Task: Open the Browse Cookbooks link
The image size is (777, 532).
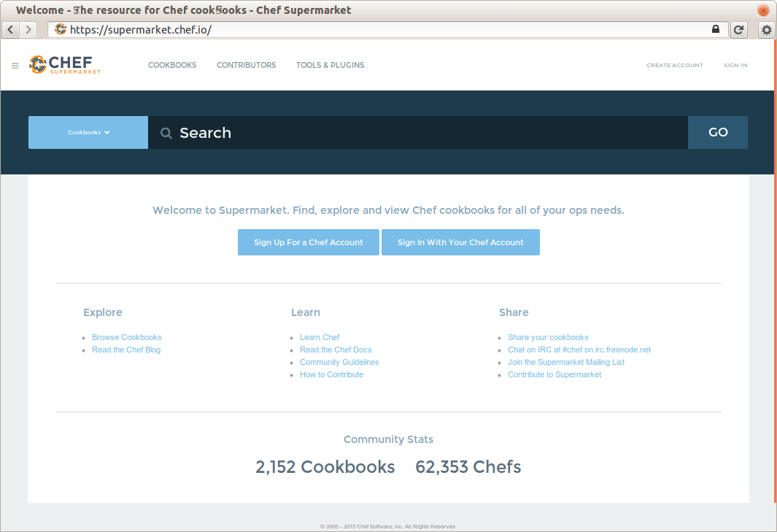Action: [x=127, y=337]
